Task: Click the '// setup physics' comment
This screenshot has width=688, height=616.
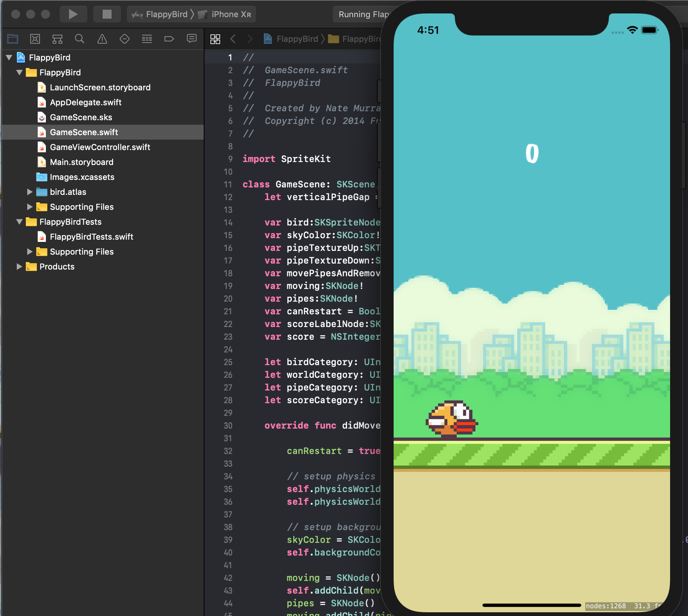Action: pyautogui.click(x=331, y=476)
